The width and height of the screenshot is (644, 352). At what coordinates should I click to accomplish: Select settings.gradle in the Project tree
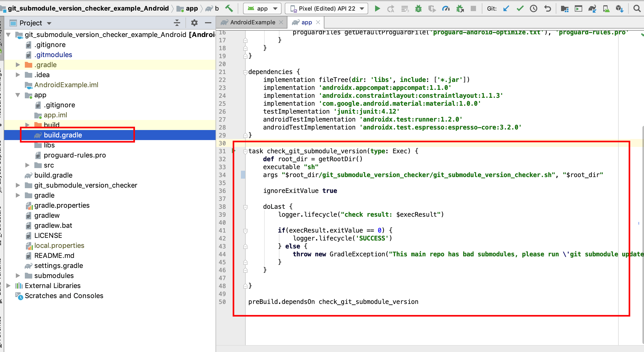click(x=59, y=265)
